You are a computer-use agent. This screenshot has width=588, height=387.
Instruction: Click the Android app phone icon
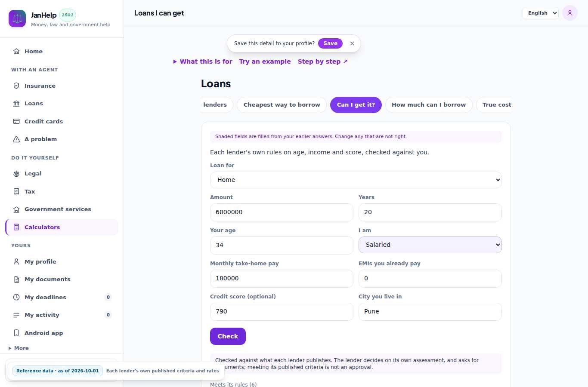16,333
